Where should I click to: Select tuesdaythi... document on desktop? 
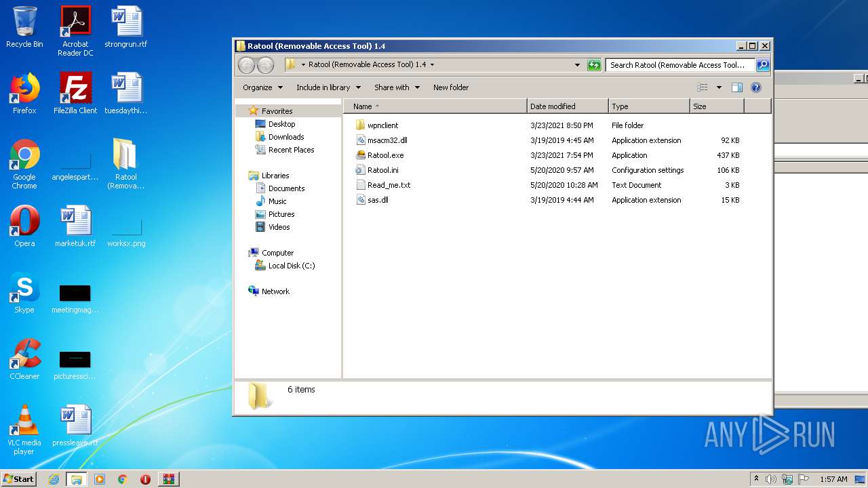coord(126,94)
